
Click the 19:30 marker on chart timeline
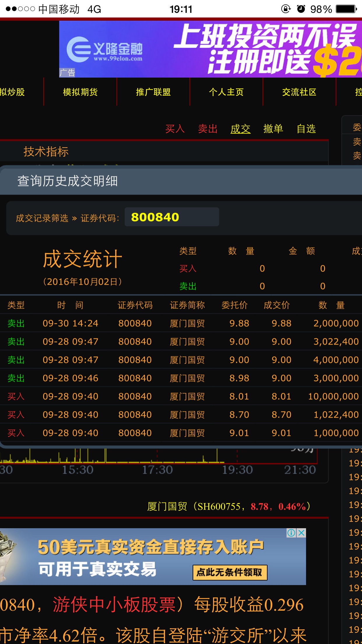237,470
